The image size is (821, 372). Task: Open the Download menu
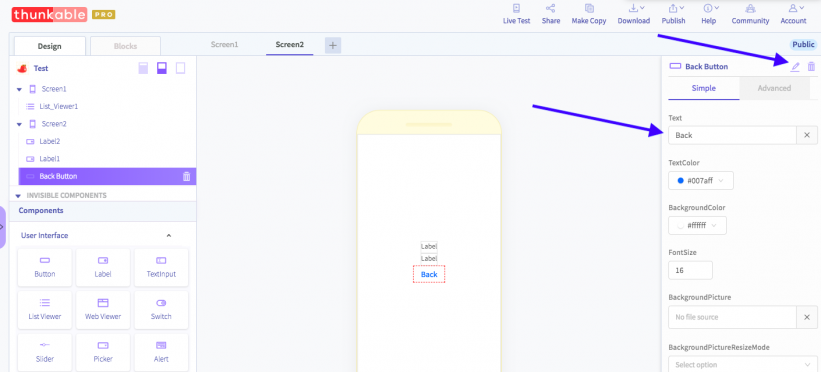pos(634,14)
